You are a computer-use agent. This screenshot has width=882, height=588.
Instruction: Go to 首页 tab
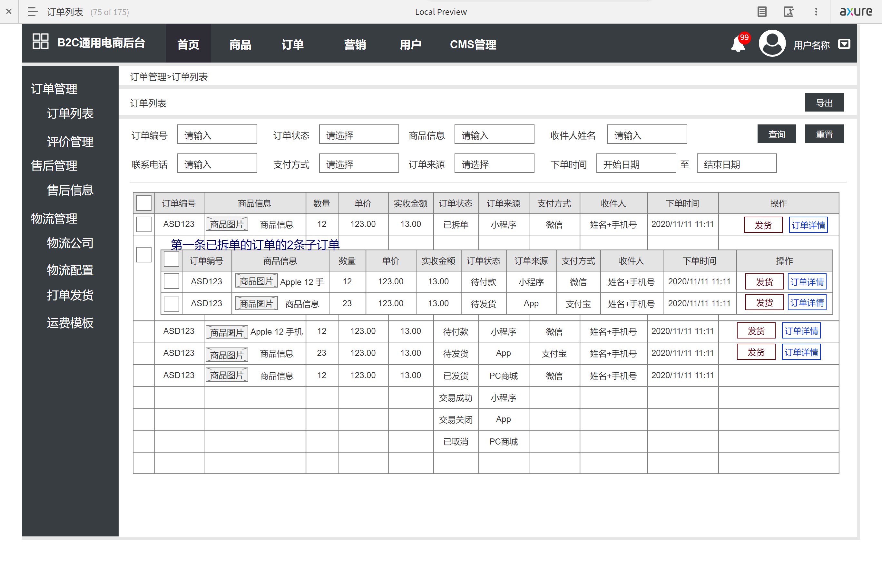(x=188, y=44)
